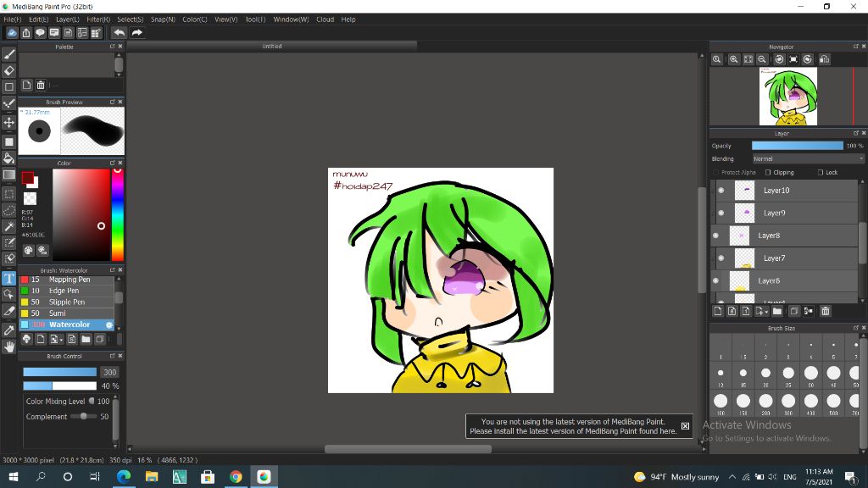Screen dimensions: 868x488
Task: Zoom out using the Navigator magnifier minus
Action: tap(762, 59)
